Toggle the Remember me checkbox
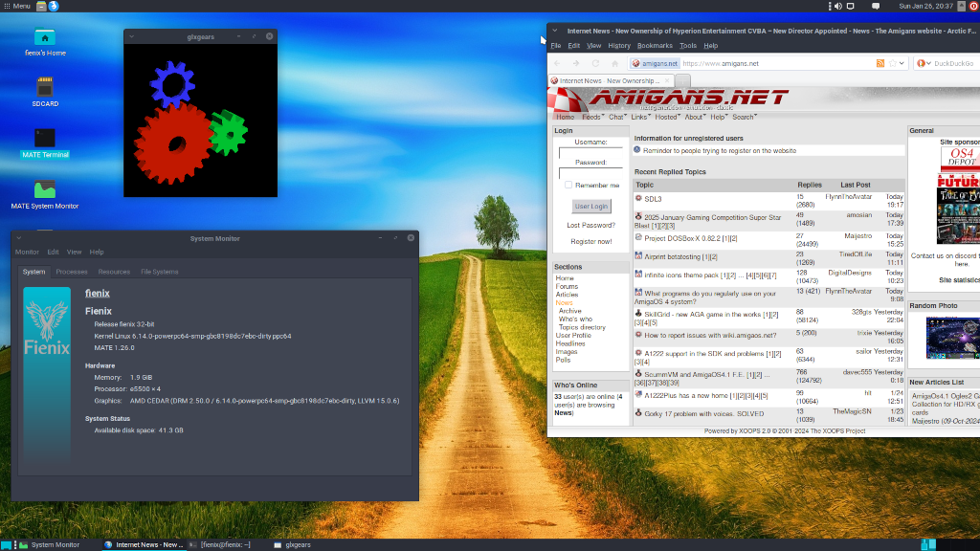 pos(568,185)
